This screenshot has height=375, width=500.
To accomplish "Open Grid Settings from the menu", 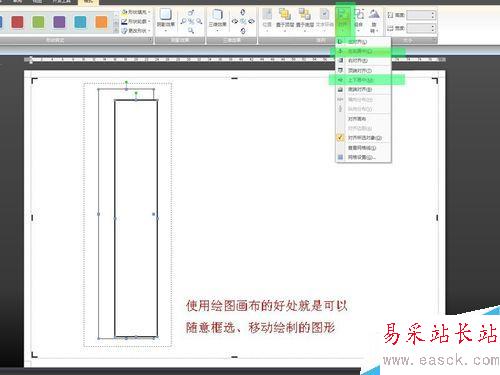I will [363, 157].
